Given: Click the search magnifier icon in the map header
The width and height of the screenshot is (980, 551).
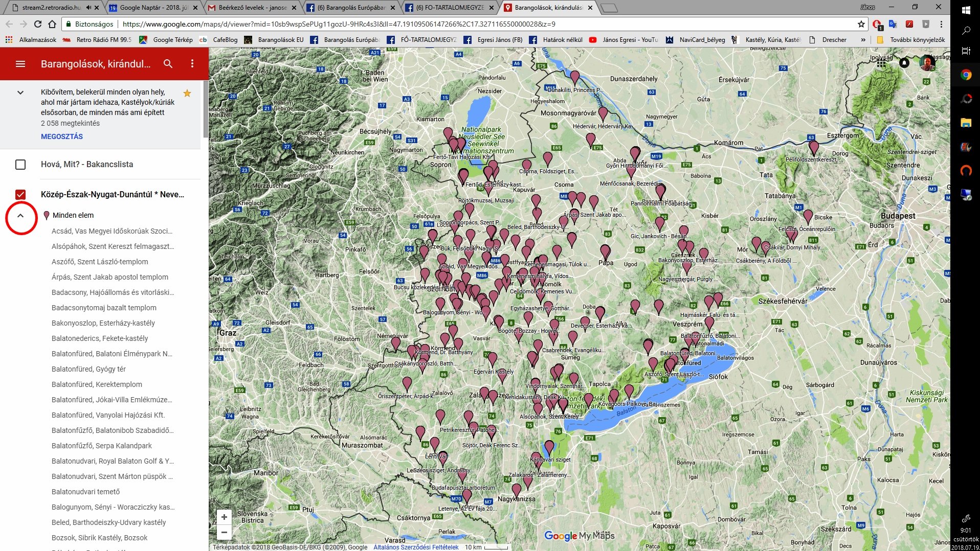Looking at the screenshot, I should pyautogui.click(x=168, y=64).
